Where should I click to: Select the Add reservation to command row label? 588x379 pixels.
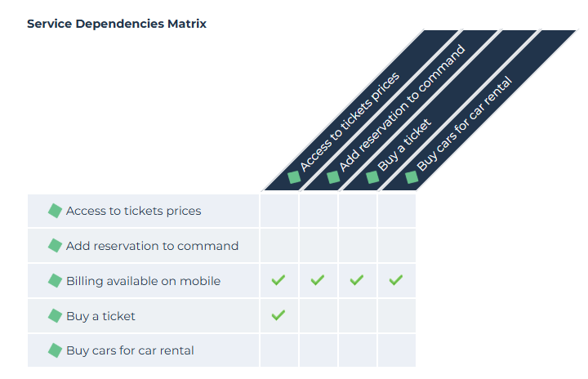tap(152, 246)
